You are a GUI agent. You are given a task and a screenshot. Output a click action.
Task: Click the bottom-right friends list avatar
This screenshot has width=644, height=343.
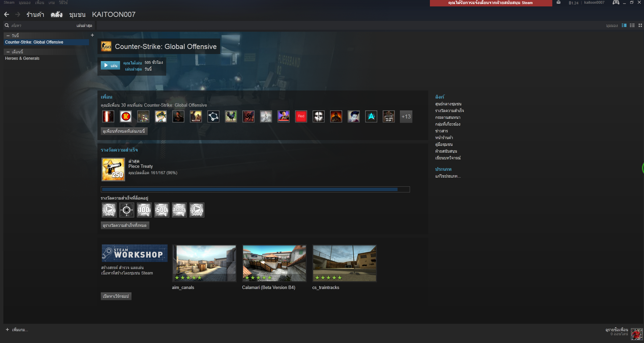click(637, 334)
